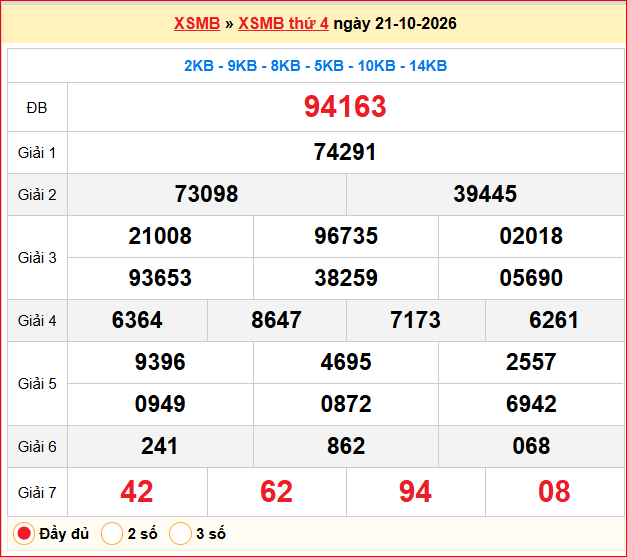627x557 pixels.
Task: Click the special prize number 94163
Action: [x=345, y=107]
